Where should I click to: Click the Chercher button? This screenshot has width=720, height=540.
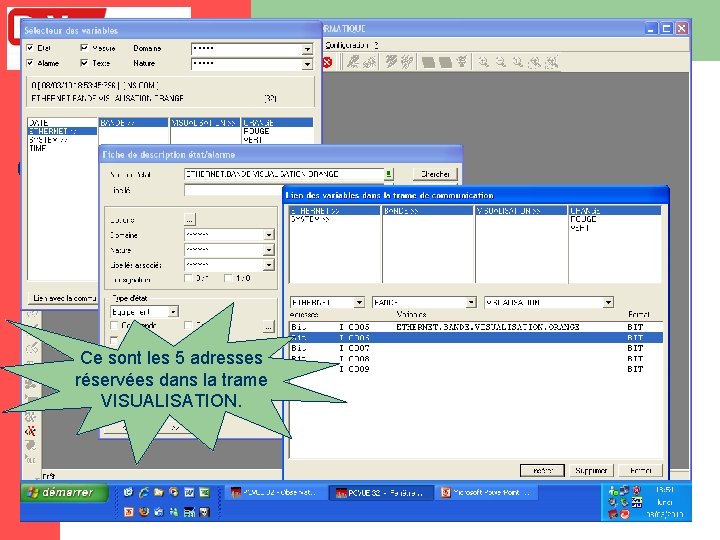coord(435,174)
